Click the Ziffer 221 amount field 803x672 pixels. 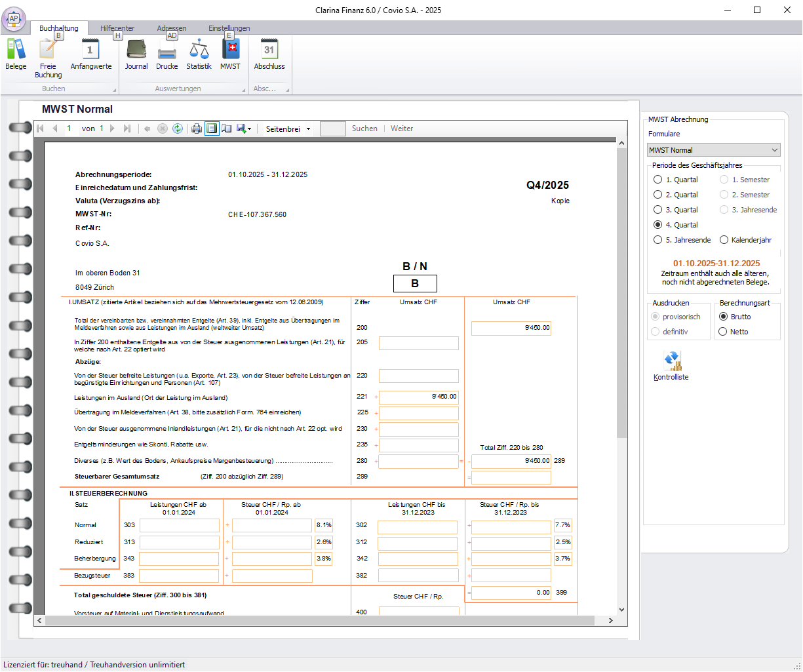419,397
